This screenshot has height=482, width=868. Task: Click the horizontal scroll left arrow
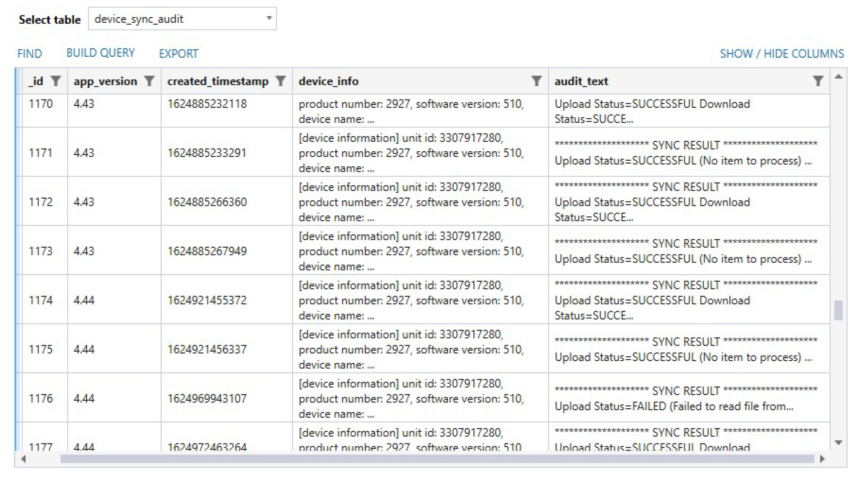[x=23, y=458]
